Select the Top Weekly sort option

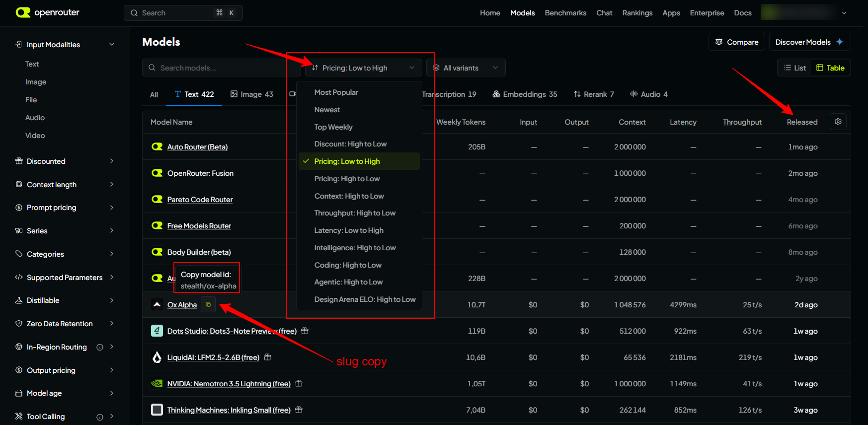(x=359, y=127)
